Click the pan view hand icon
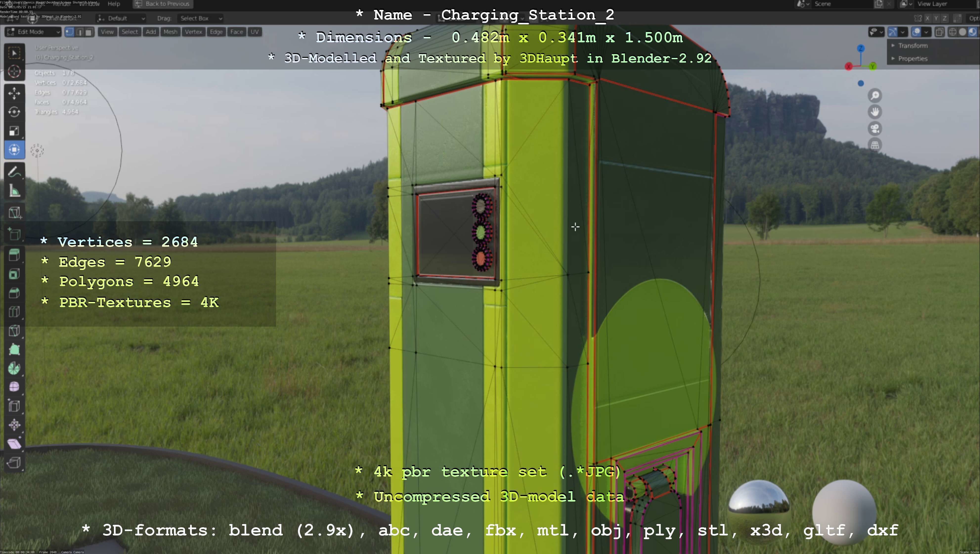Viewport: 980px width, 554px height. pyautogui.click(x=875, y=112)
